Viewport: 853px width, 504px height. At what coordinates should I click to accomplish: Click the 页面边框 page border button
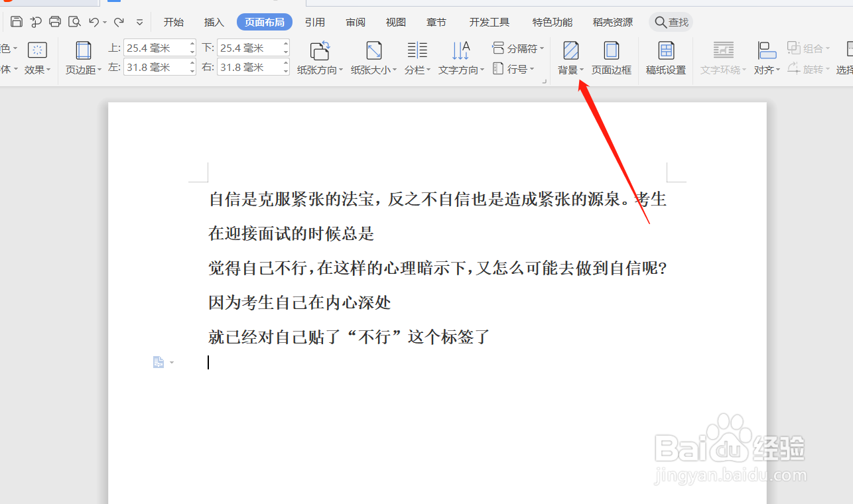pyautogui.click(x=612, y=58)
